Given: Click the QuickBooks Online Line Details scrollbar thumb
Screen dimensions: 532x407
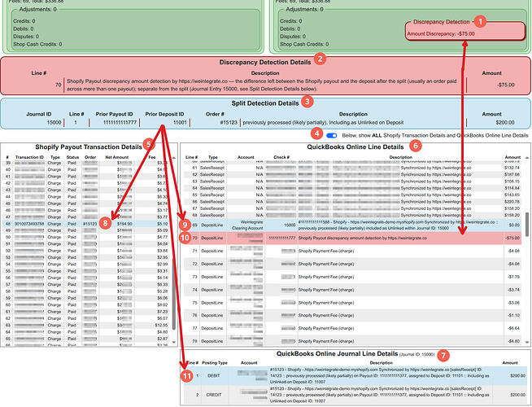Looking at the screenshot, I should [527, 225].
